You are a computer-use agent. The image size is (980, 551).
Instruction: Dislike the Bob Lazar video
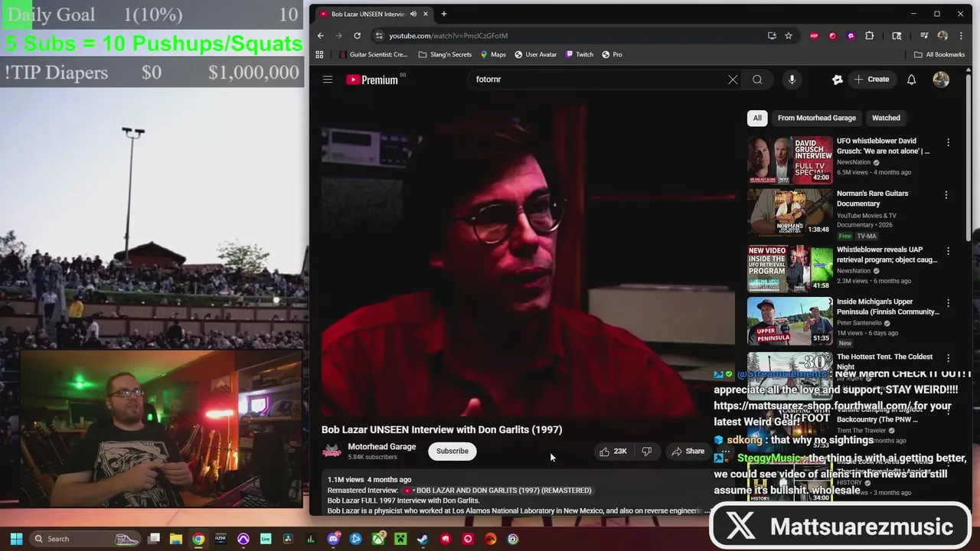[x=647, y=452]
